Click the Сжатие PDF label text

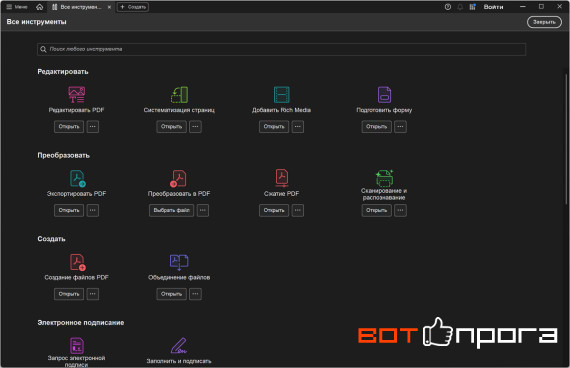click(x=281, y=194)
